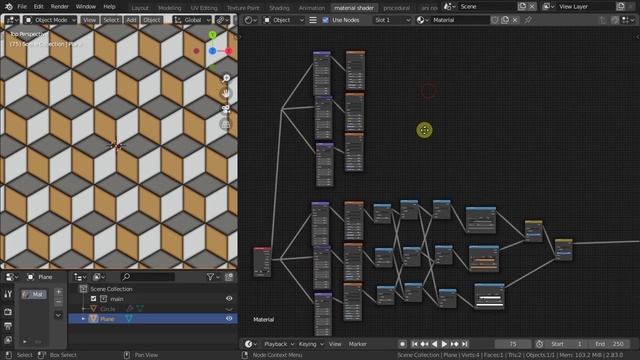Open the node snapping options dropdown
Image resolution: width=640 pixels, height=360 pixels.
pyautogui.click(x=627, y=20)
